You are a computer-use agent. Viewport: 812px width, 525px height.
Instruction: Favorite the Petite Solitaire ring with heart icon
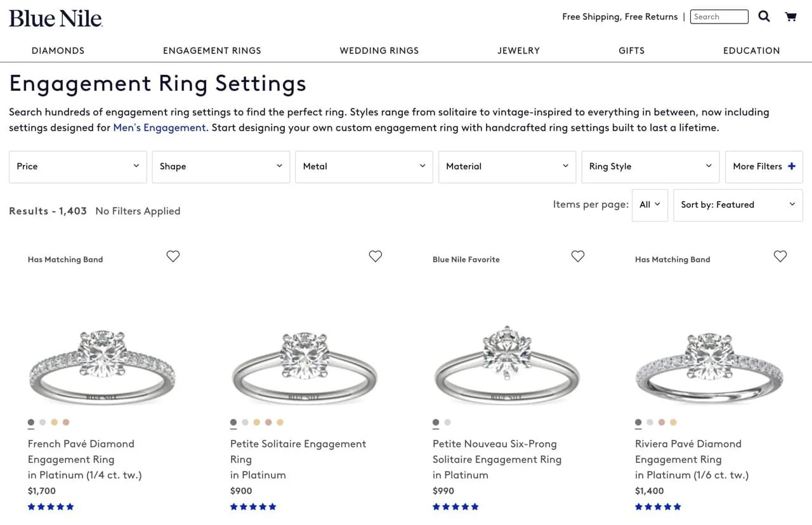pos(375,256)
